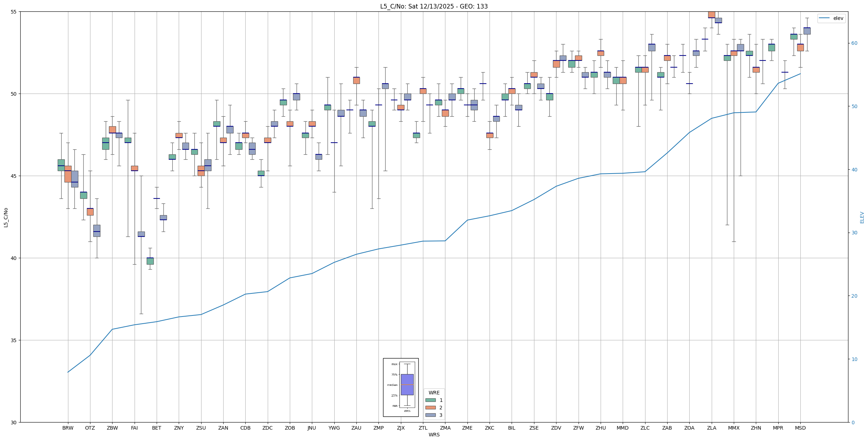The width and height of the screenshot is (868, 441).
Task: Click the green WRE 1 legend swatch
Action: click(430, 400)
